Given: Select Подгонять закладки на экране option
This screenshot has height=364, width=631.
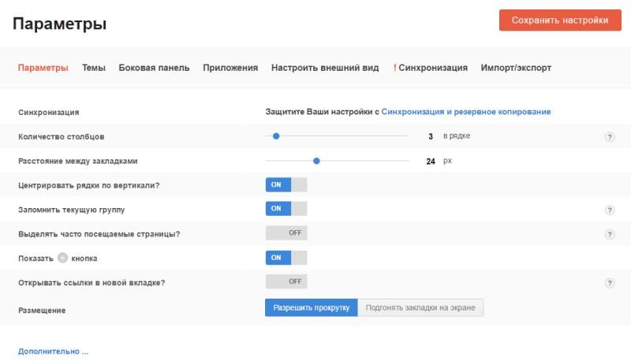Looking at the screenshot, I should click(420, 308).
